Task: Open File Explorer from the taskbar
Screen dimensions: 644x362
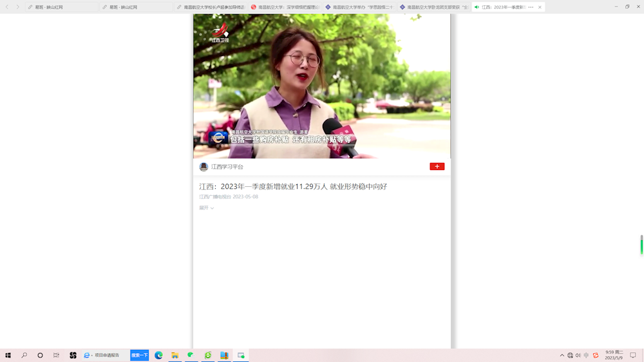Action: (175, 355)
